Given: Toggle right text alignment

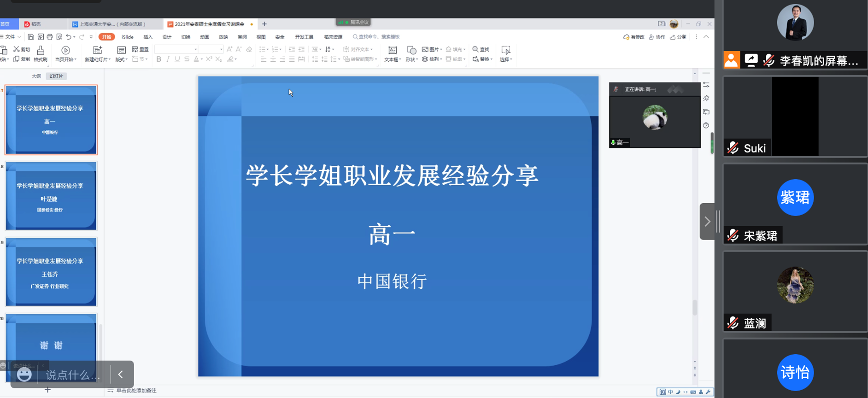Looking at the screenshot, I should click(x=282, y=59).
